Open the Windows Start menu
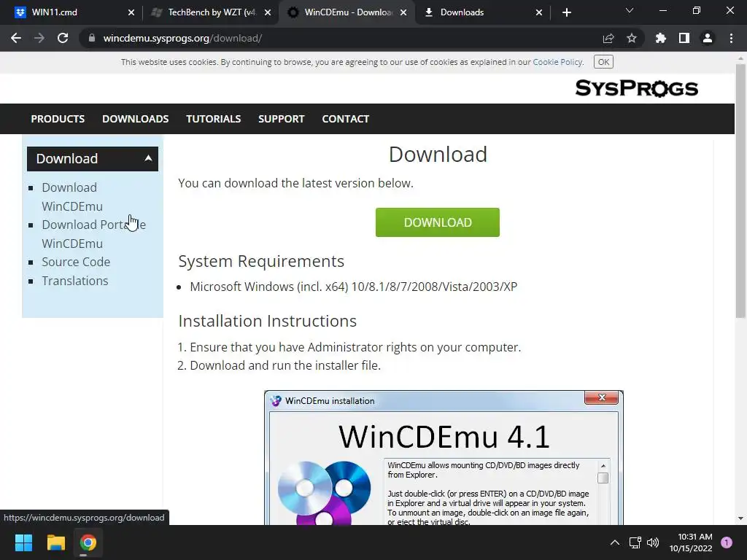The width and height of the screenshot is (747, 560). (x=23, y=542)
